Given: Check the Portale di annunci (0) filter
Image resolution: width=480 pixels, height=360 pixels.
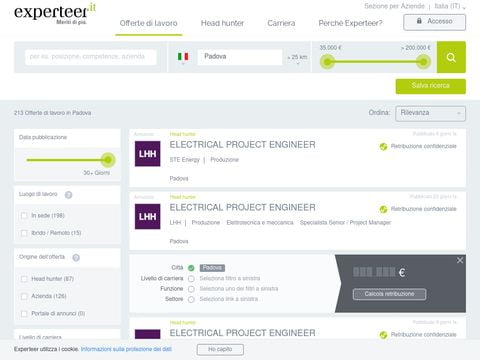Looking at the screenshot, I should tap(24, 313).
